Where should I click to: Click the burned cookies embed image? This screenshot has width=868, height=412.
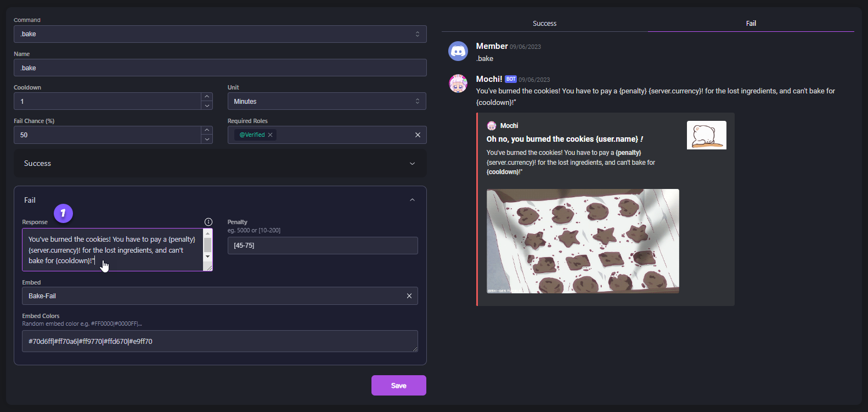(x=583, y=241)
